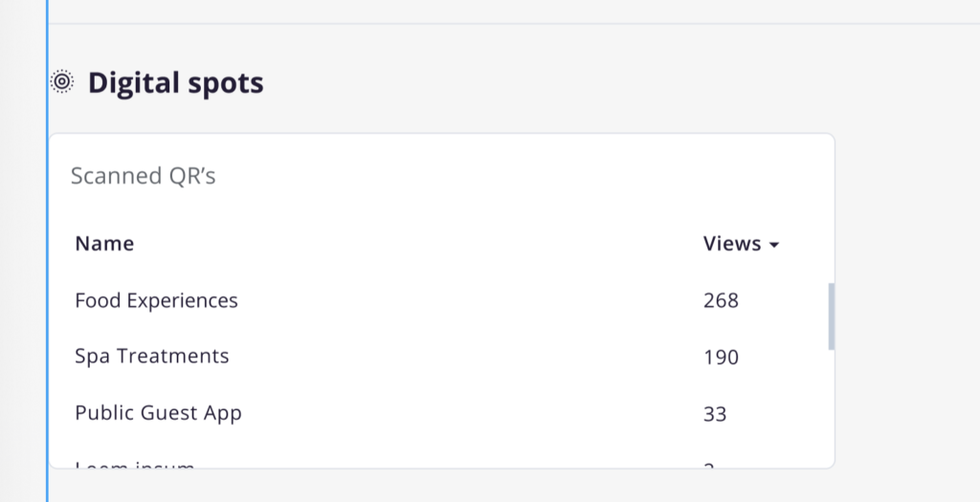The height and width of the screenshot is (502, 980).
Task: Click the blue vertical sidebar divider line
Action: point(48,251)
